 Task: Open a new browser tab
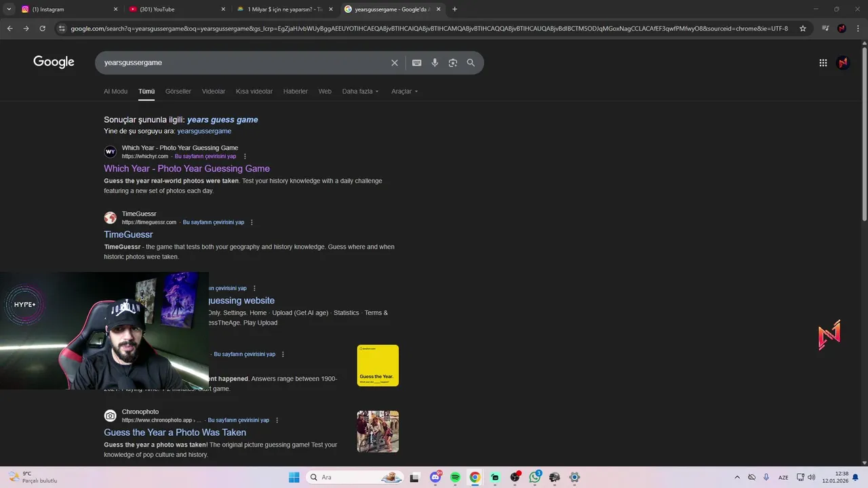(454, 9)
